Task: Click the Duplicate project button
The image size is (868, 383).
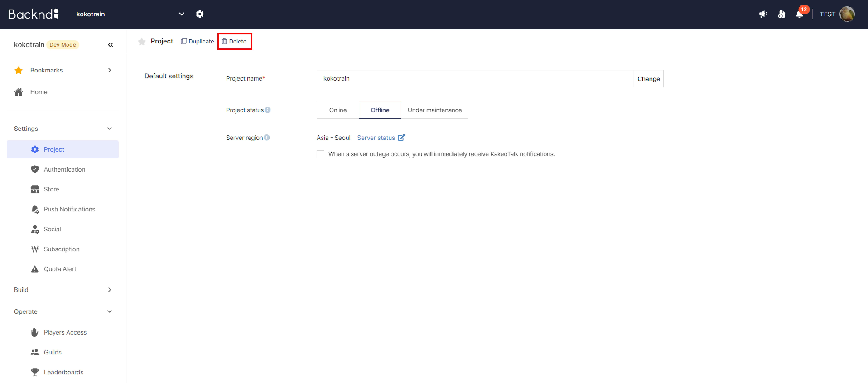Action: point(197,41)
